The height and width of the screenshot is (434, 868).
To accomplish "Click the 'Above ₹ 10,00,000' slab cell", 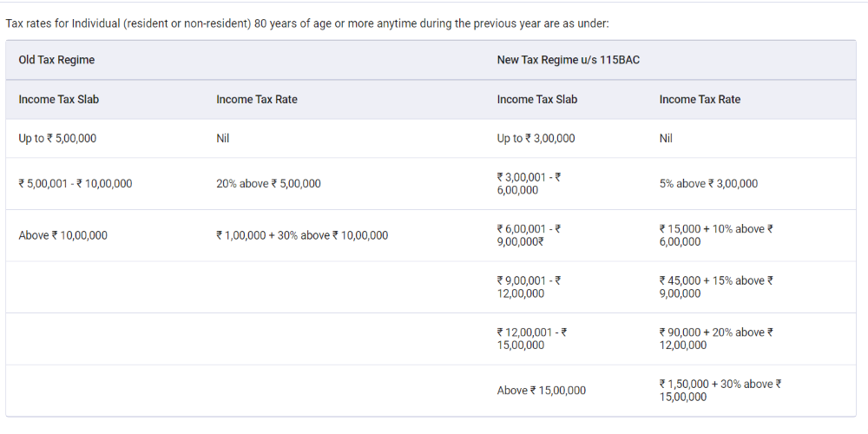I will pyautogui.click(x=63, y=235).
